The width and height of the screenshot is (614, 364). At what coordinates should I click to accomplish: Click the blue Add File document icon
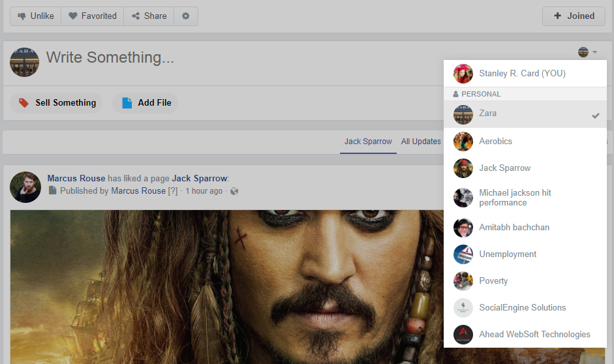(x=127, y=103)
